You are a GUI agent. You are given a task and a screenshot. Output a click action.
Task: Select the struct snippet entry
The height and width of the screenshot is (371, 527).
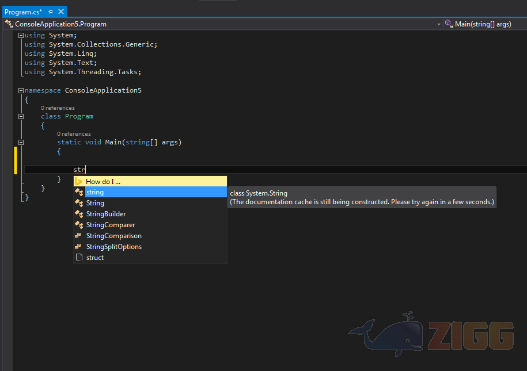point(150,257)
